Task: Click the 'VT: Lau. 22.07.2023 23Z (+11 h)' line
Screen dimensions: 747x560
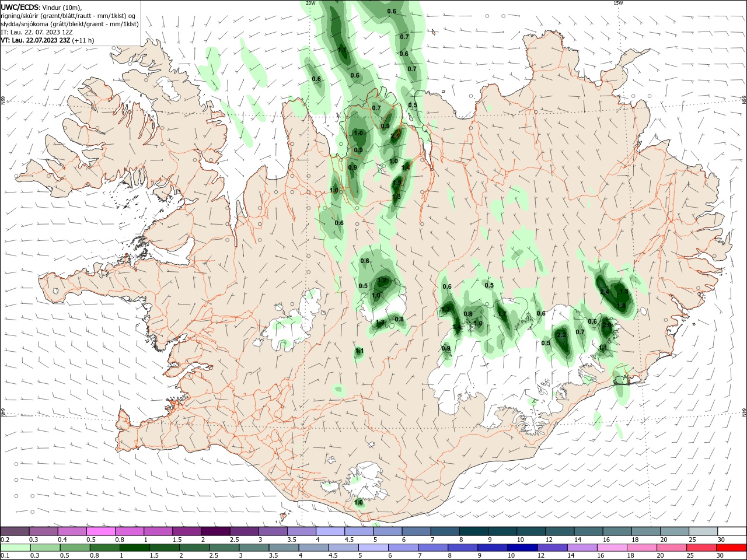Action: [x=47, y=41]
